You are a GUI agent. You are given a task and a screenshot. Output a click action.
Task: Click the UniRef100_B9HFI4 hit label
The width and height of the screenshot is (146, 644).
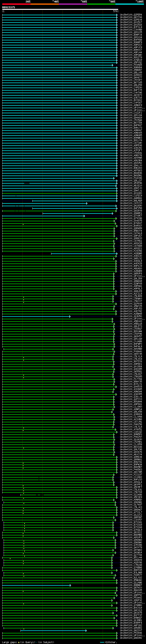131,35
